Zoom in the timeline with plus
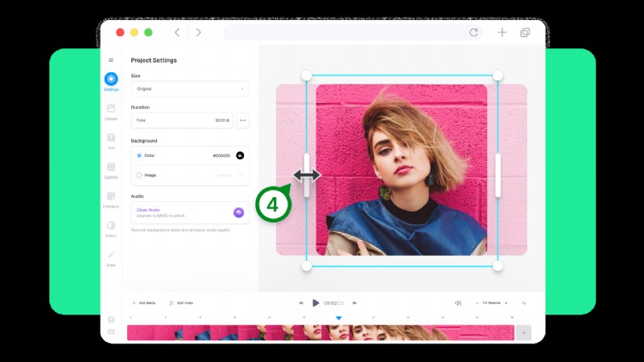 point(506,303)
